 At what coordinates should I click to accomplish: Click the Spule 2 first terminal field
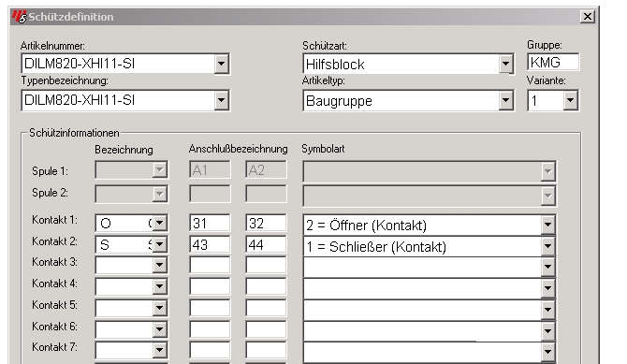point(210,194)
